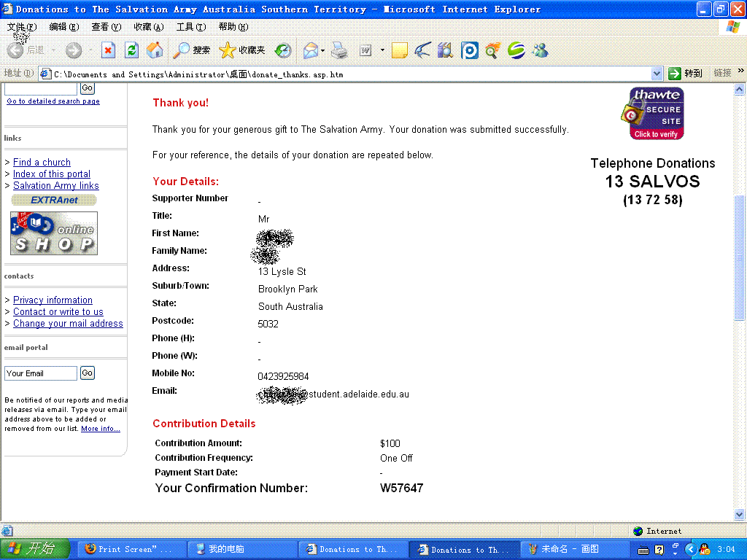The width and height of the screenshot is (747, 560).
Task: Open the address bar dropdown arrow
Action: pyautogui.click(x=657, y=74)
